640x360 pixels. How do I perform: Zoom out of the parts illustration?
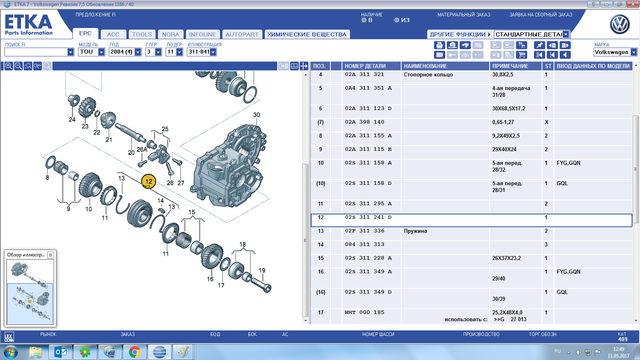coord(18,66)
